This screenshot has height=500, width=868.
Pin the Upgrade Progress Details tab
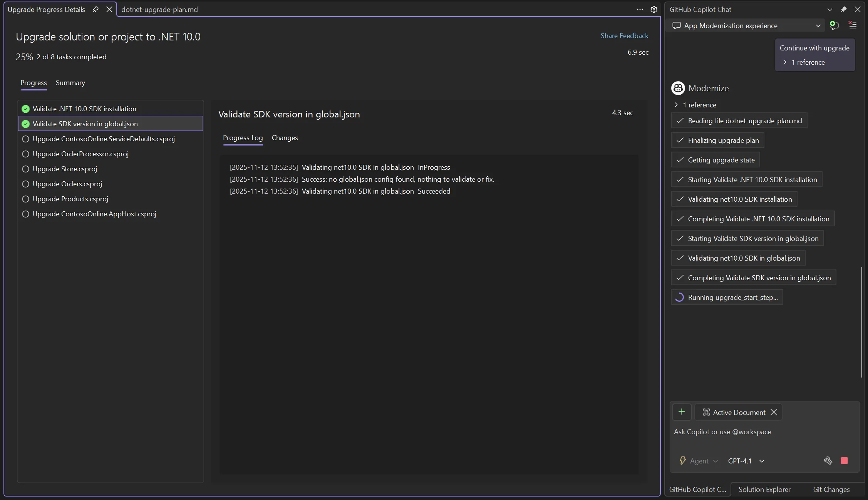(96, 9)
